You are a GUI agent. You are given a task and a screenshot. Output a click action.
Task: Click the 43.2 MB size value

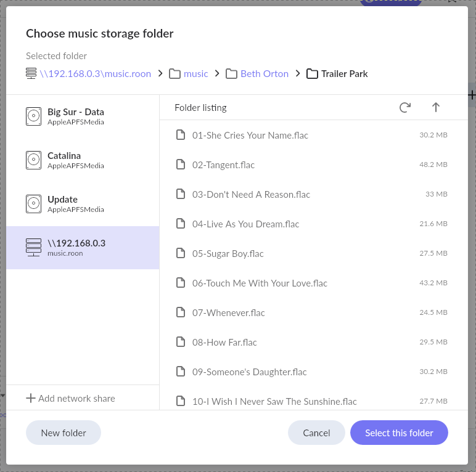tap(433, 283)
